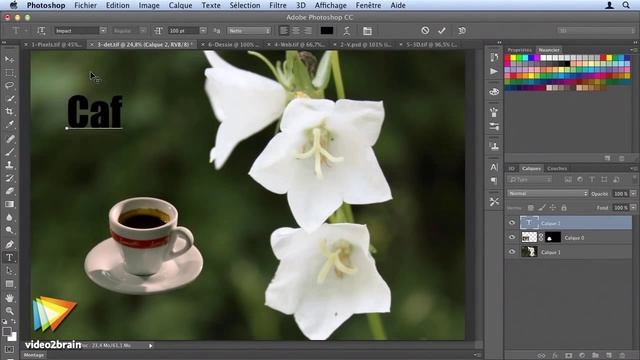Open the layer filter Type dropdown
This screenshot has width=640, height=360.
click(x=530, y=180)
